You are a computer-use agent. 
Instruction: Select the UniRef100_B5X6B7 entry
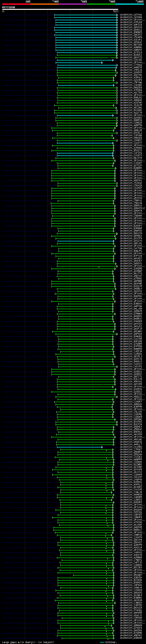pos(131,575)
